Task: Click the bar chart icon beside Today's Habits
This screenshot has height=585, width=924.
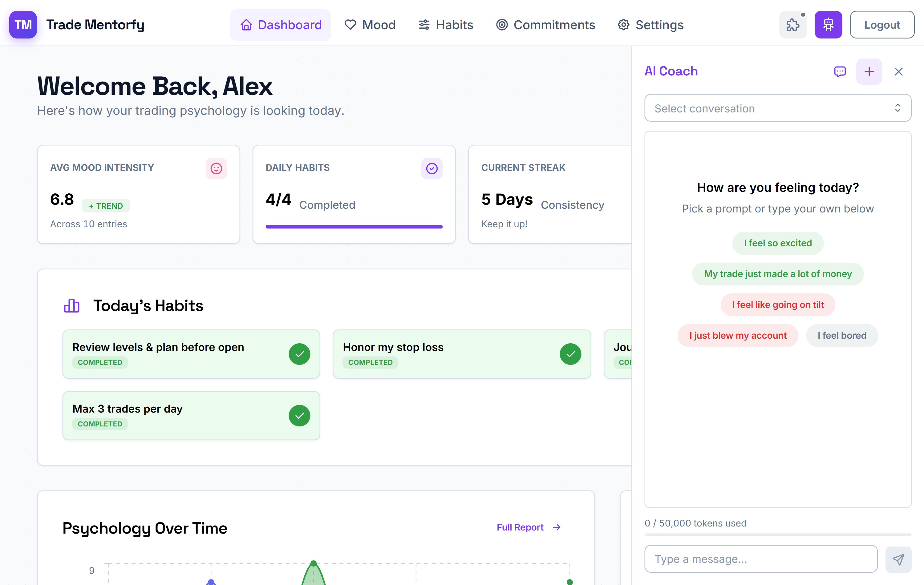Action: click(72, 306)
